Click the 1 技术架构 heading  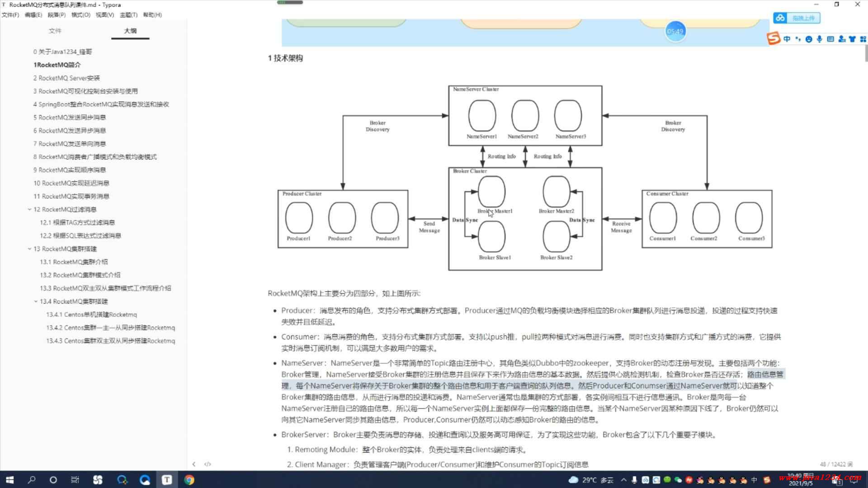[285, 58]
